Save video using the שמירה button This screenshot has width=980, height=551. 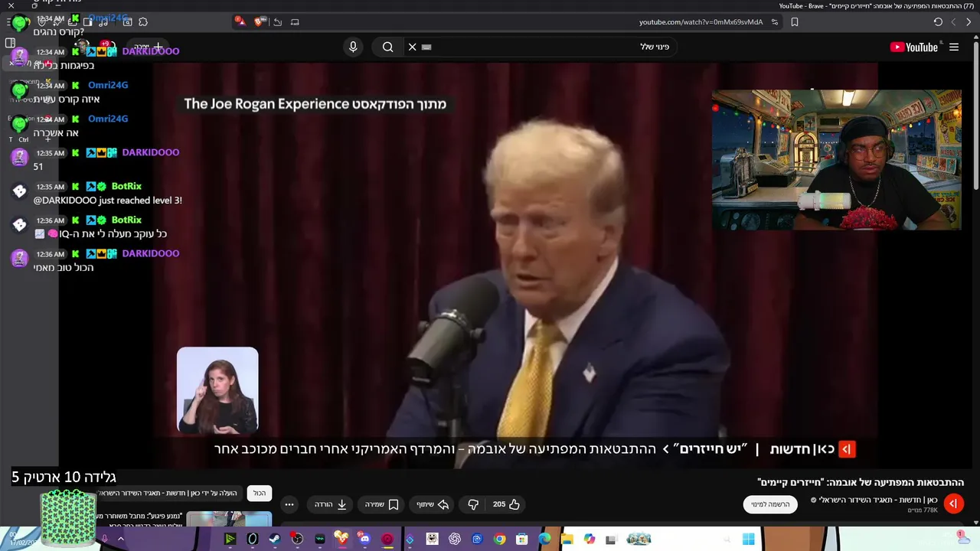pos(382,504)
